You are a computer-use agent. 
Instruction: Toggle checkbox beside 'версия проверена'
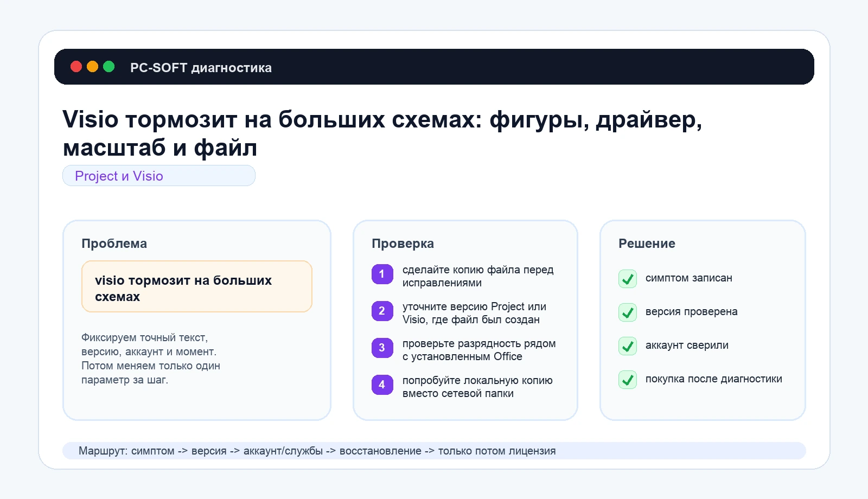tap(628, 312)
